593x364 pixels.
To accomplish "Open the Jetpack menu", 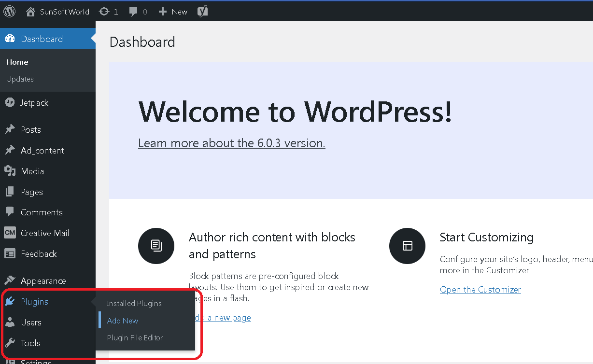I will point(48,103).
